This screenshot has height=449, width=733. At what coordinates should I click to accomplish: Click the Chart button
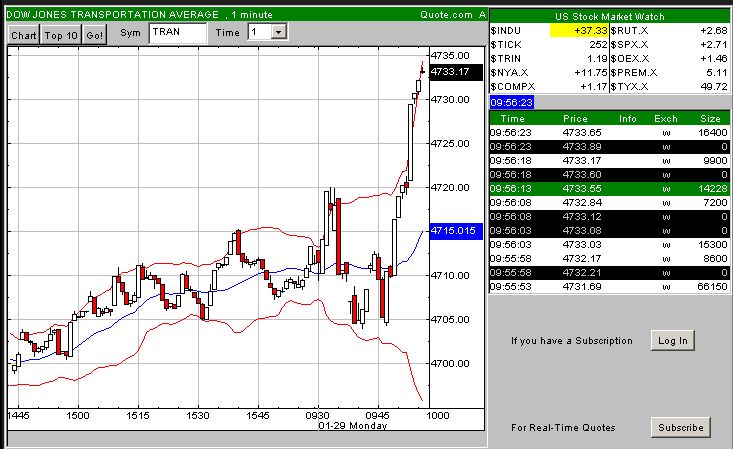pos(23,35)
